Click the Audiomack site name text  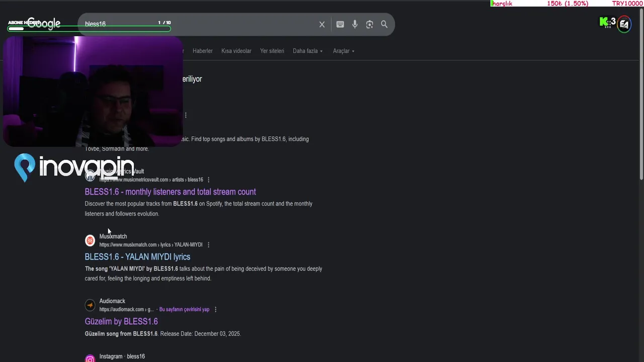(x=112, y=301)
